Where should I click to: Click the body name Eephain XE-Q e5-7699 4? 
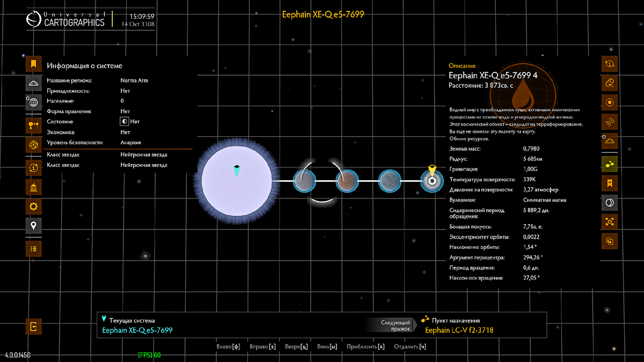click(493, 76)
